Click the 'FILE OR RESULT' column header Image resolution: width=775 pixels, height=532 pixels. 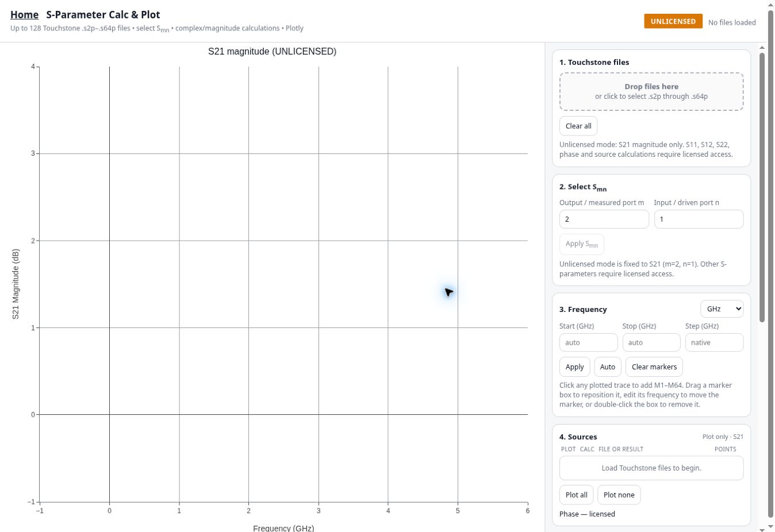point(620,449)
